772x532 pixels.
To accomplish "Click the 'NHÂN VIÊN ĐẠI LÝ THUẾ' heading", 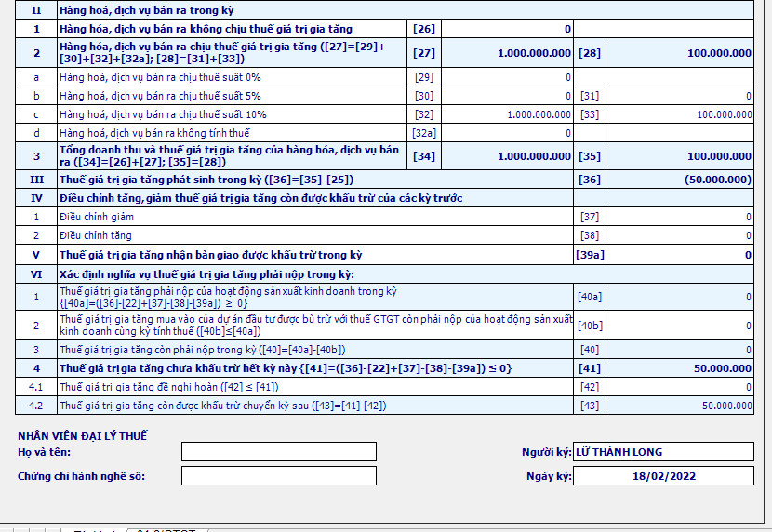I will click(x=82, y=436).
